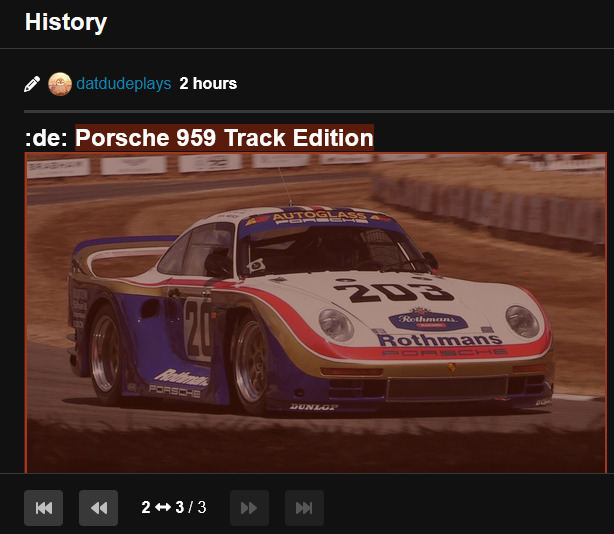
Task: Go back to the previous revision
Action: coord(98,508)
